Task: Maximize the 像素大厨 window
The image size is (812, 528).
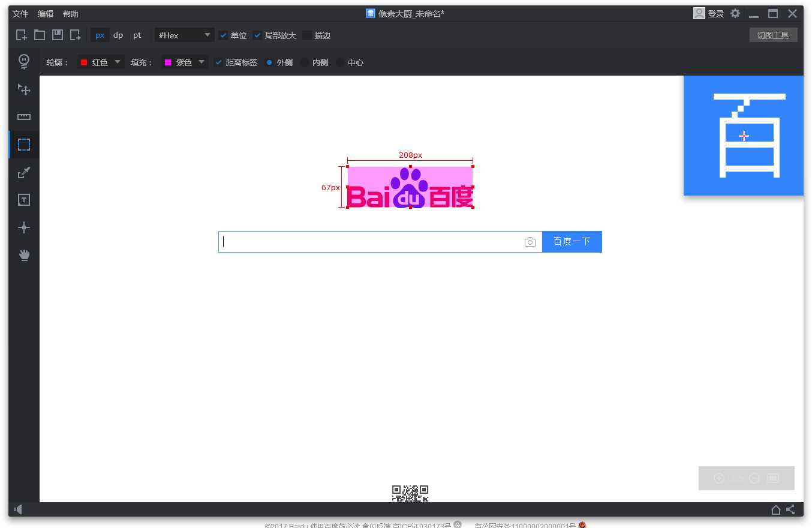Action: [773, 13]
